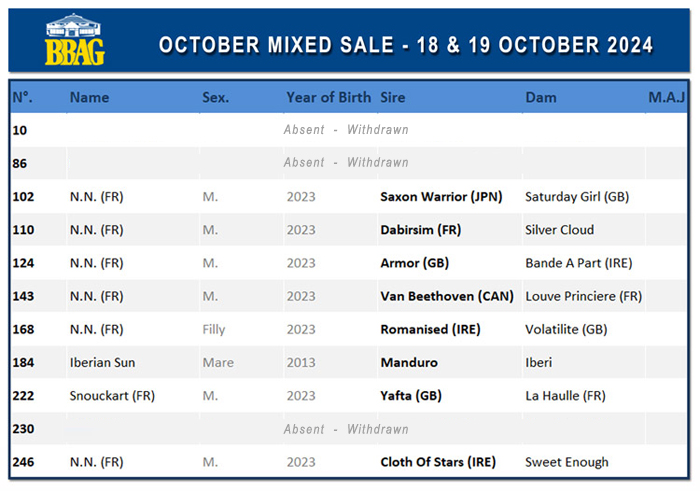Select the Year of Birth header
Viewport: 700px width, 491px height.
pos(329,97)
